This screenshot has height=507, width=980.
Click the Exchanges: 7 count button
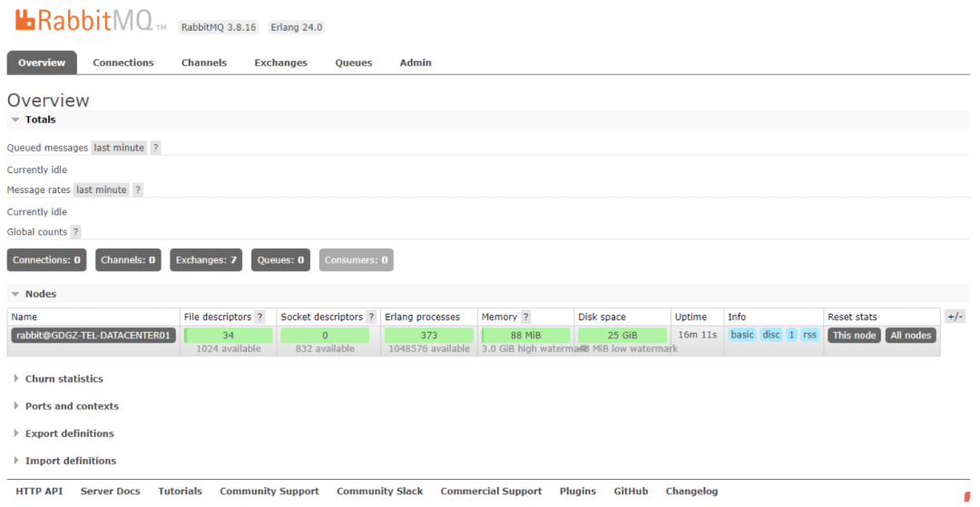(206, 259)
